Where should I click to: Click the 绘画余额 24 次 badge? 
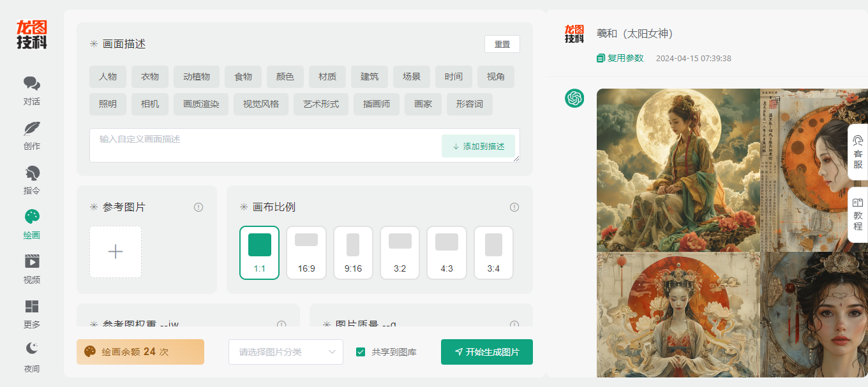(140, 352)
